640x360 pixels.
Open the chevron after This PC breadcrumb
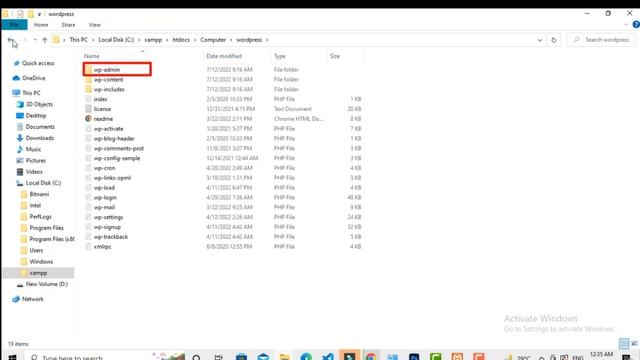click(93, 40)
